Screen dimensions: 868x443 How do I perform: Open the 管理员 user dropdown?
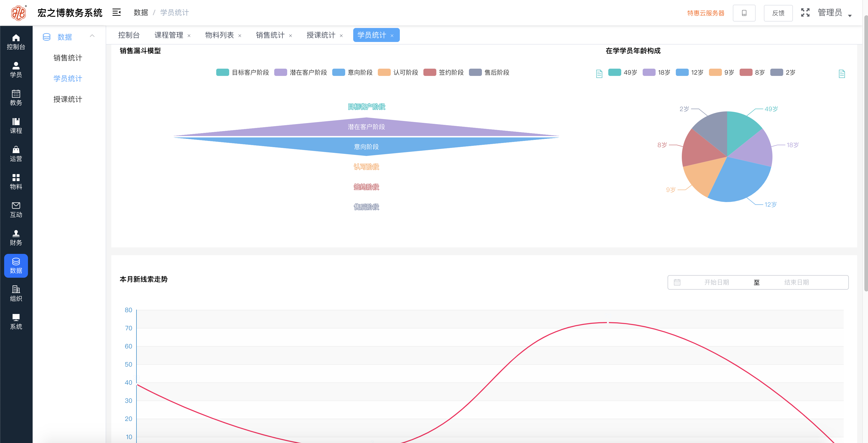[835, 13]
